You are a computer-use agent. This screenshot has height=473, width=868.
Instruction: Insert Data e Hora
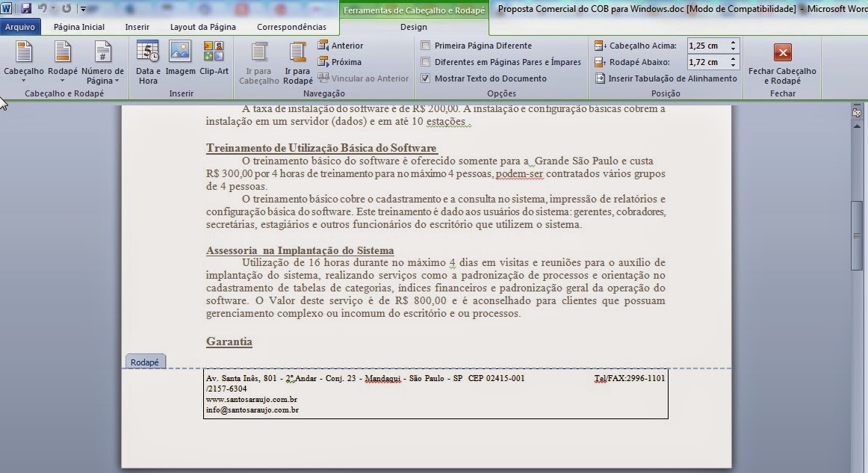(x=148, y=62)
